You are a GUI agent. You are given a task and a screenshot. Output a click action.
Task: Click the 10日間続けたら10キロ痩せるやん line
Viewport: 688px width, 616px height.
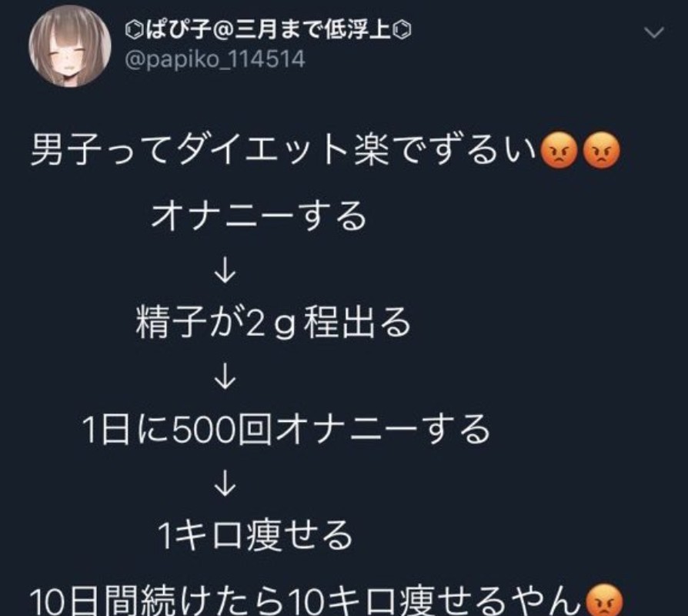pos(327,600)
